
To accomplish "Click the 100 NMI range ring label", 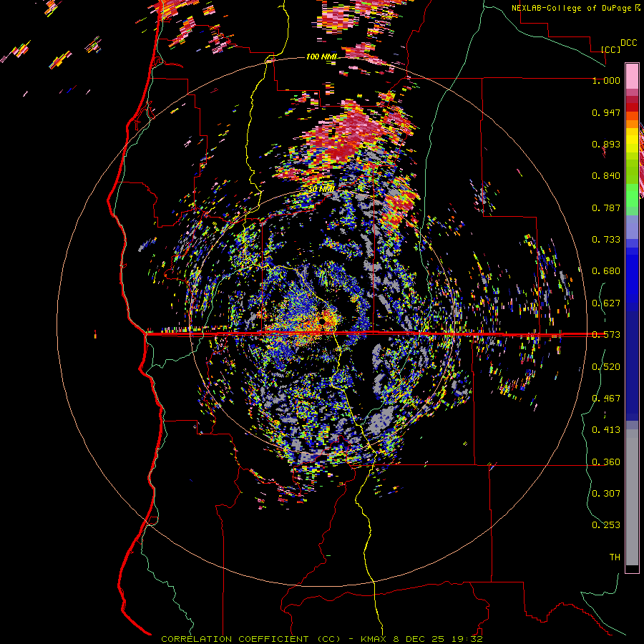I will click(x=321, y=57).
